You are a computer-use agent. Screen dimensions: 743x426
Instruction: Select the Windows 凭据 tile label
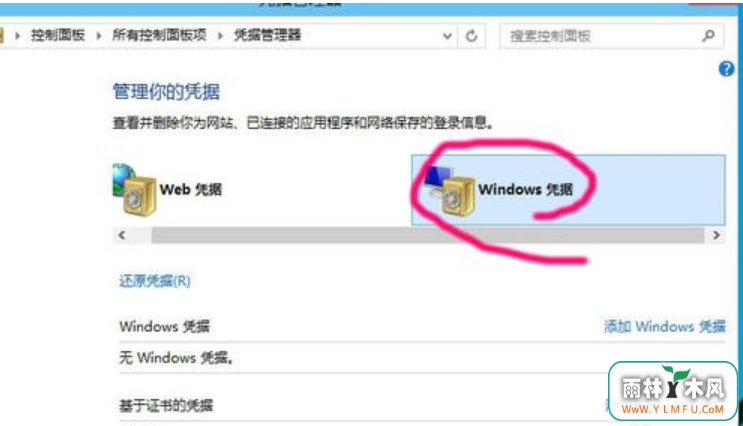click(526, 190)
